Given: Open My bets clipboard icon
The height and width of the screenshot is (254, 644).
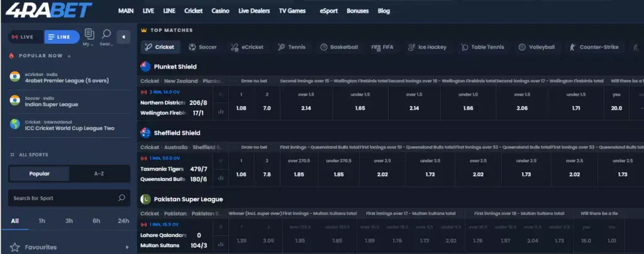Looking at the screenshot, I should [x=89, y=34].
